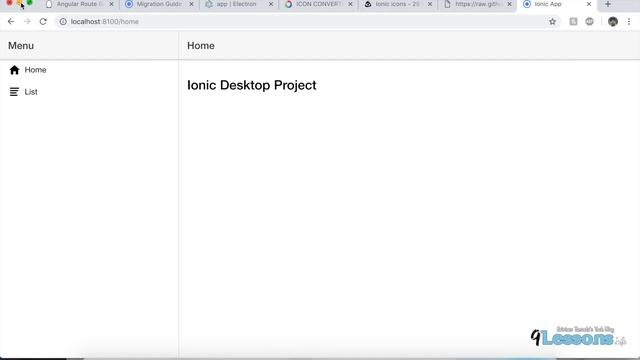Click the Ionic Desktop Project heading
Screen dimensions: 640x360
pos(251,85)
